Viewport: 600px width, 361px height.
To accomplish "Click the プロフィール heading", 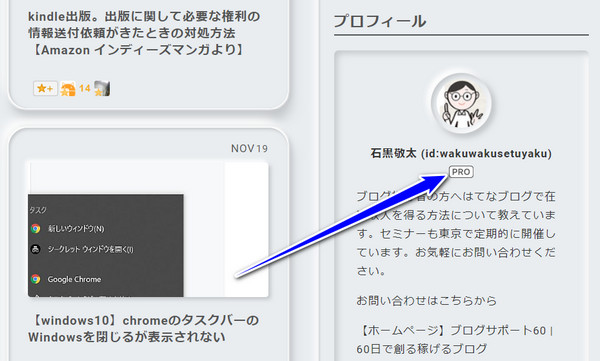I will tap(379, 21).
